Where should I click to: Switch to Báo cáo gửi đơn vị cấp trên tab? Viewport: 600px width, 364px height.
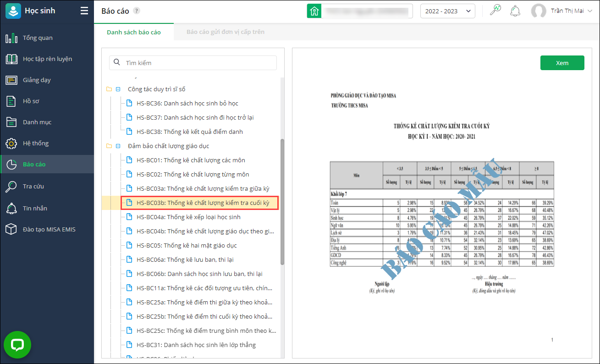click(226, 32)
